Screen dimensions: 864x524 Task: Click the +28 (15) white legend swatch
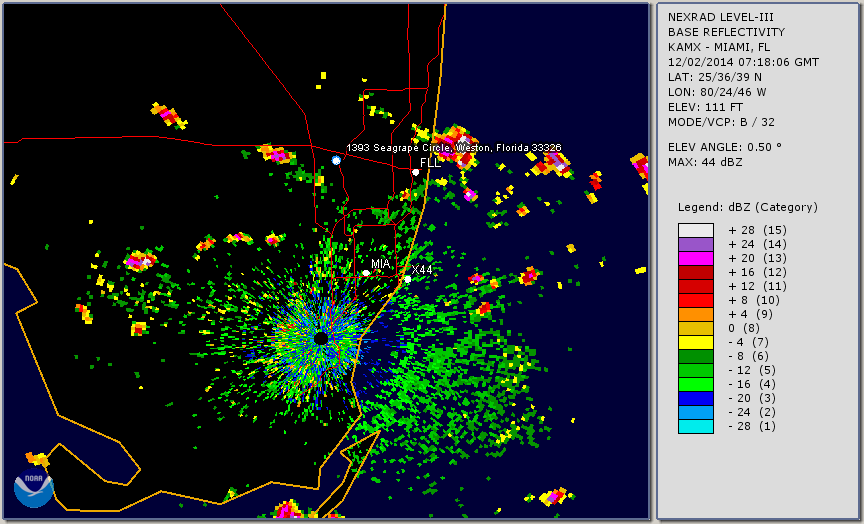click(x=695, y=230)
